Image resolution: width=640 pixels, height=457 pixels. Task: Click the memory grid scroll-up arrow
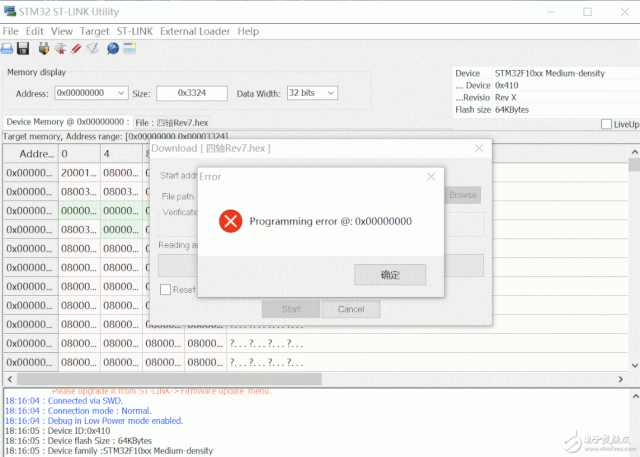634,152
